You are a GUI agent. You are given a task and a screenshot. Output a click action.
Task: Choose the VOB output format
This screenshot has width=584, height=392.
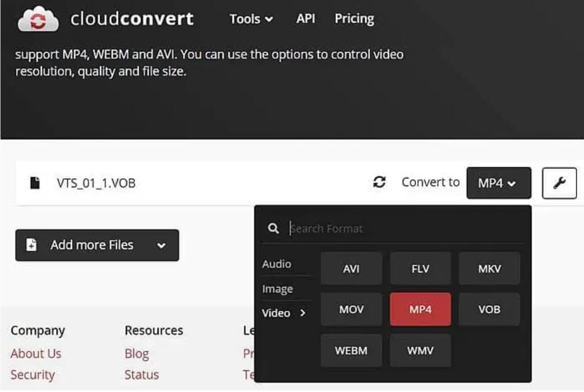489,309
